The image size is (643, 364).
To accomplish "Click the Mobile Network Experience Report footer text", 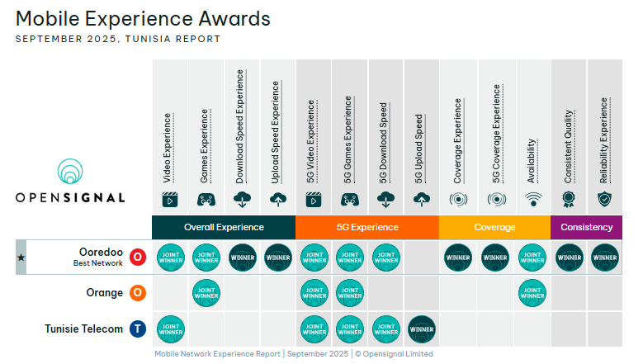I will (x=217, y=354).
